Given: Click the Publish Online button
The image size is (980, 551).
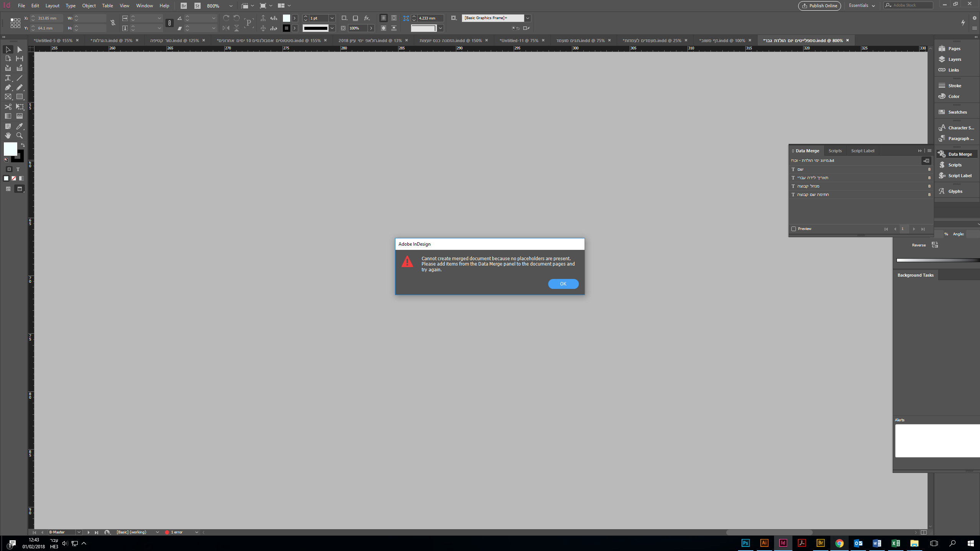Looking at the screenshot, I should pyautogui.click(x=819, y=6).
